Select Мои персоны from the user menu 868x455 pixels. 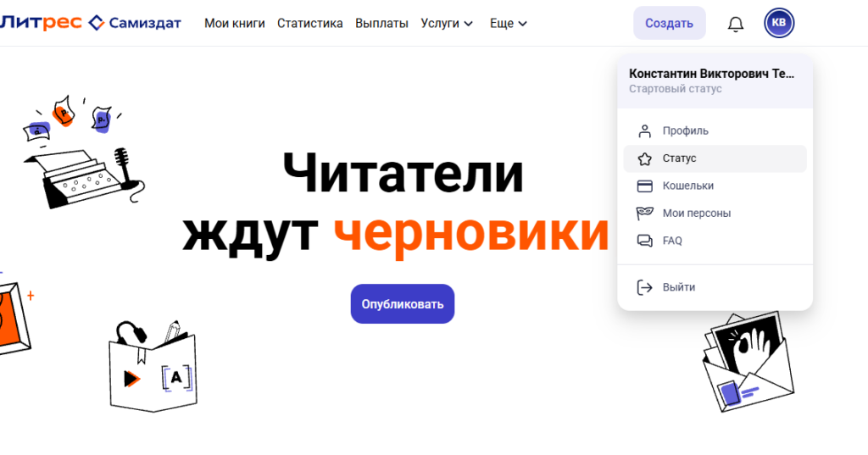(x=696, y=214)
